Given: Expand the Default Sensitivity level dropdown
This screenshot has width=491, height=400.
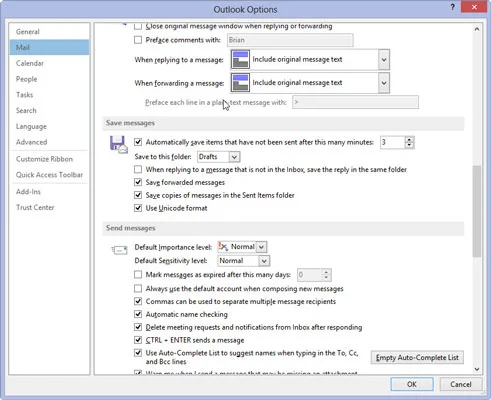Looking at the screenshot, I should pos(264,261).
